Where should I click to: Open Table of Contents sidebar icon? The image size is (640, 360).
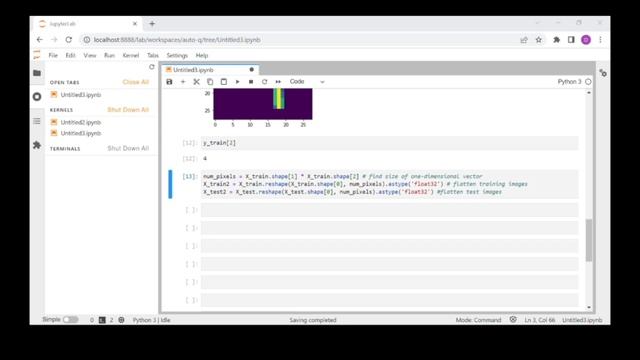coord(37,121)
